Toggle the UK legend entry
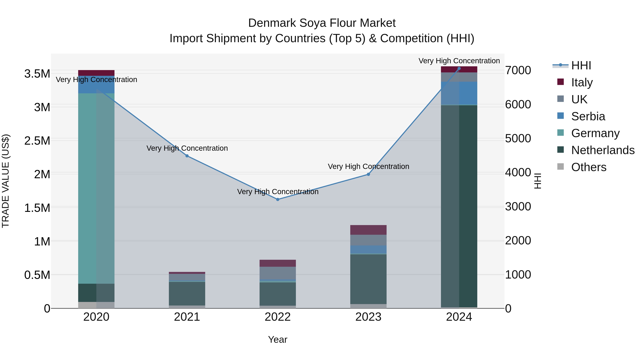 (x=572, y=99)
